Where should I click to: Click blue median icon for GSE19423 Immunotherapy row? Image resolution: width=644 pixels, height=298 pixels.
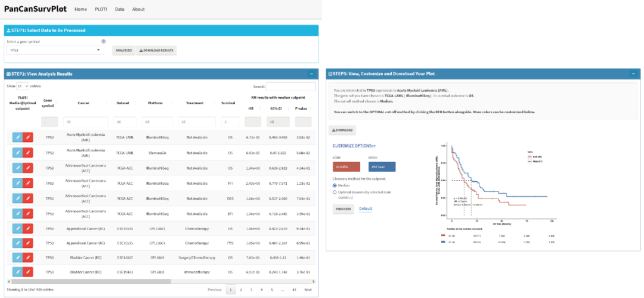(x=17, y=272)
